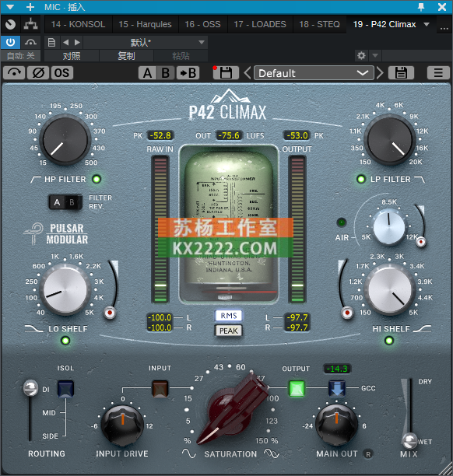The height and width of the screenshot is (476, 453).
Task: Click the 对照 compare button
Action: point(72,56)
